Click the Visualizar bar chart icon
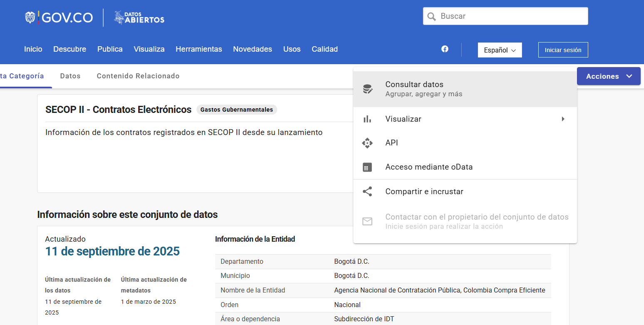 point(367,119)
